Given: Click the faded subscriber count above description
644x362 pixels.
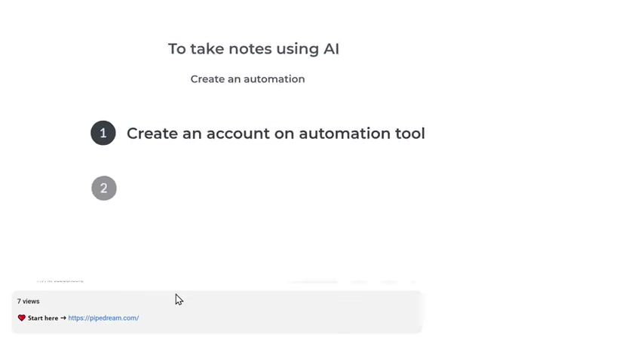Looking at the screenshot, I should tap(60, 281).
